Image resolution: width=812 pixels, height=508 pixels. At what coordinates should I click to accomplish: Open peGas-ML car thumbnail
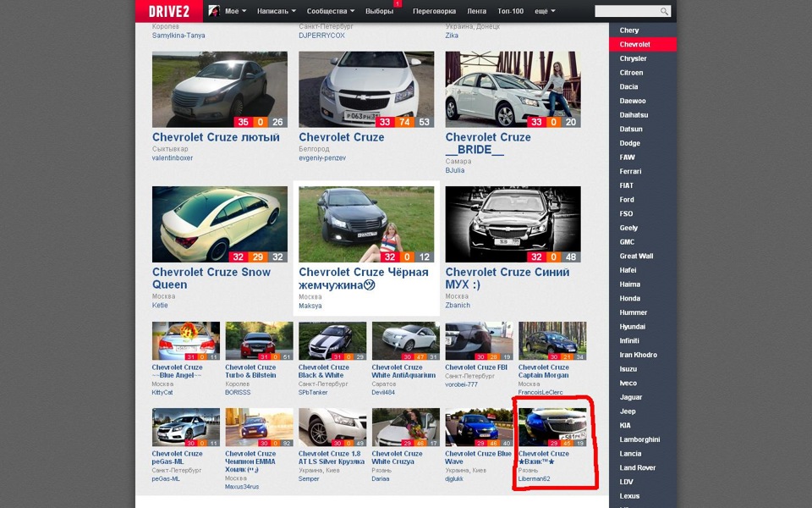(186, 427)
